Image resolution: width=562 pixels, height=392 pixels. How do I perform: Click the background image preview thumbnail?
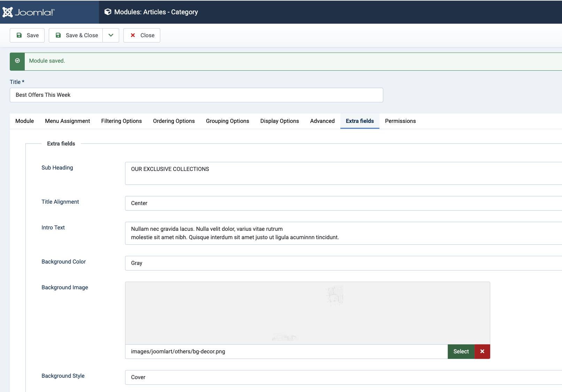pos(307,313)
